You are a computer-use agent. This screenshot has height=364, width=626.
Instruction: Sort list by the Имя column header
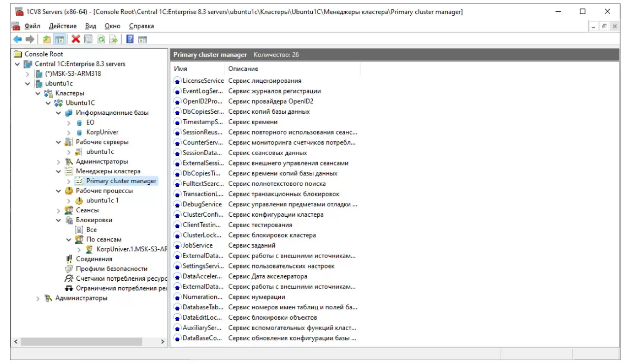point(198,69)
